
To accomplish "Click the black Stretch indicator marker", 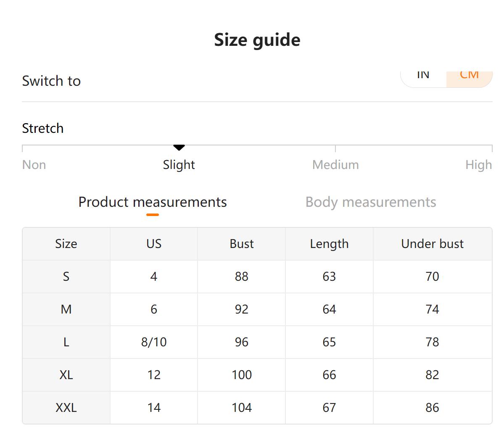I will click(179, 148).
